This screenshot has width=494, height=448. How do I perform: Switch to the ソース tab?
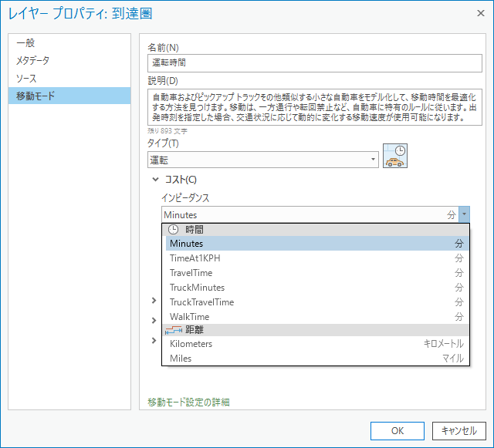[x=27, y=78]
